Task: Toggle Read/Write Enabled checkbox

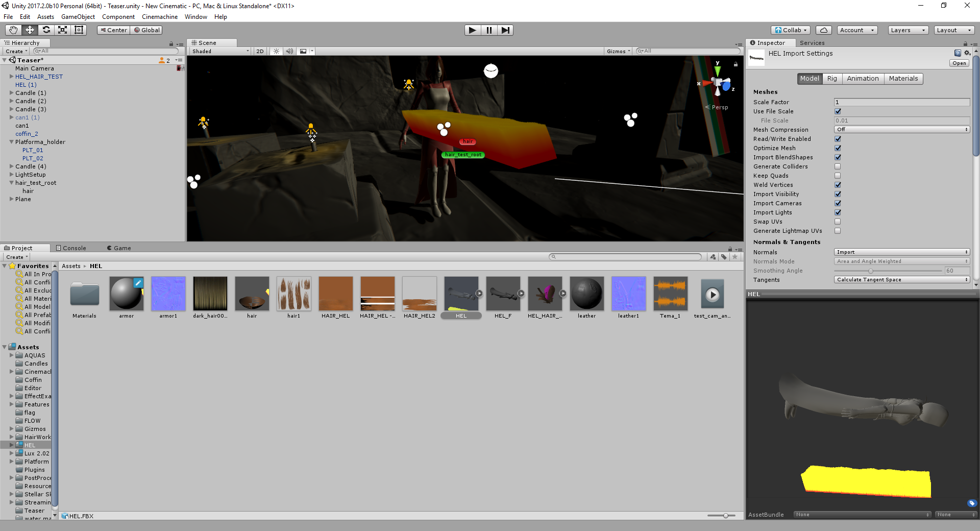Action: click(x=838, y=139)
